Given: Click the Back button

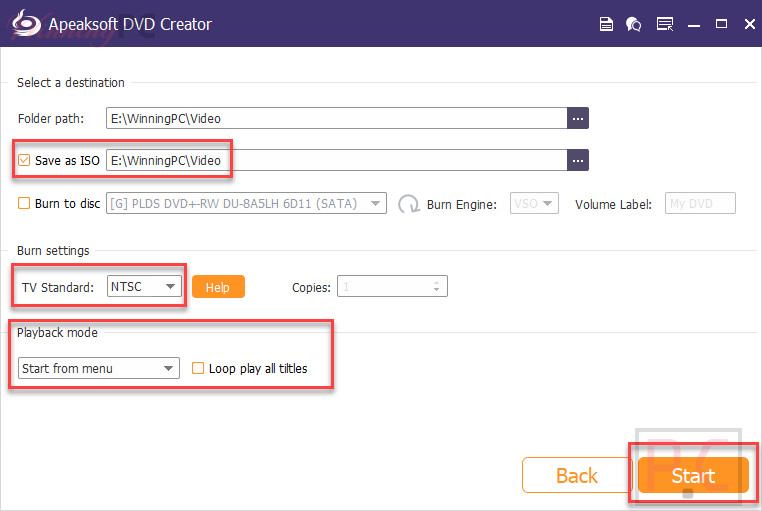Looking at the screenshot, I should tap(576, 476).
